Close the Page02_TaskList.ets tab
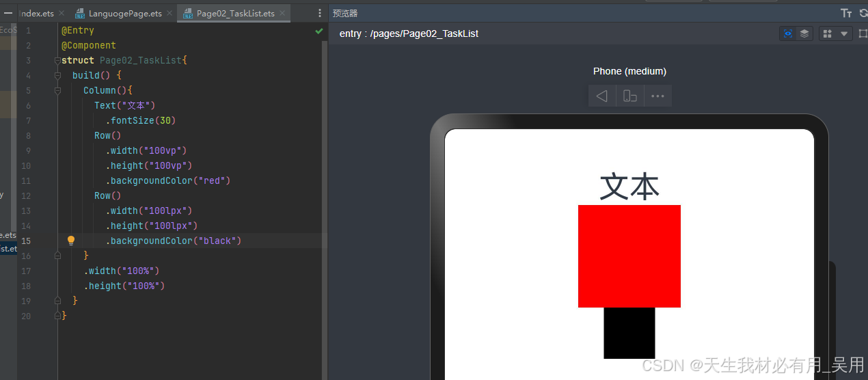Viewport: 868px width, 380px height. click(x=282, y=13)
